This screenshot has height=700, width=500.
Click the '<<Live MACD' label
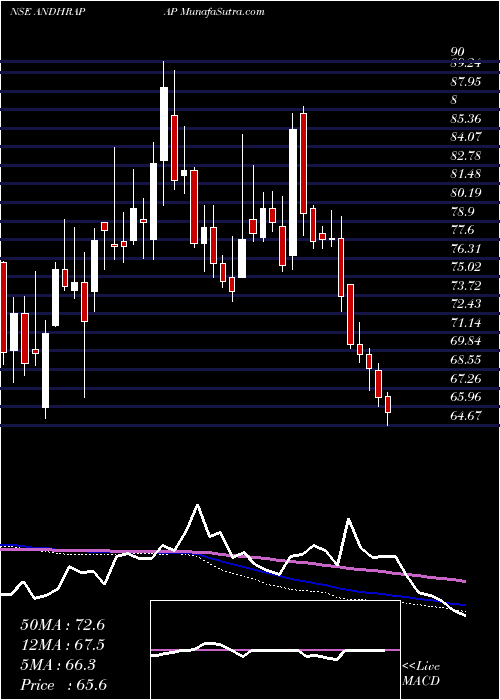coord(421,674)
